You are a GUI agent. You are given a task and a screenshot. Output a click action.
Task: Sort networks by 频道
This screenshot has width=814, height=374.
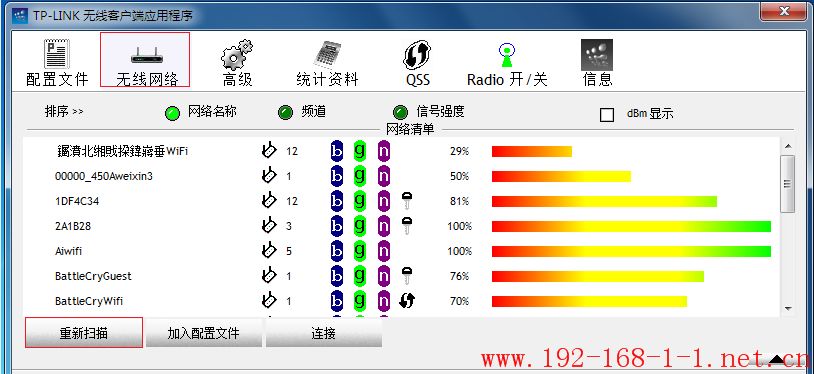(x=302, y=112)
